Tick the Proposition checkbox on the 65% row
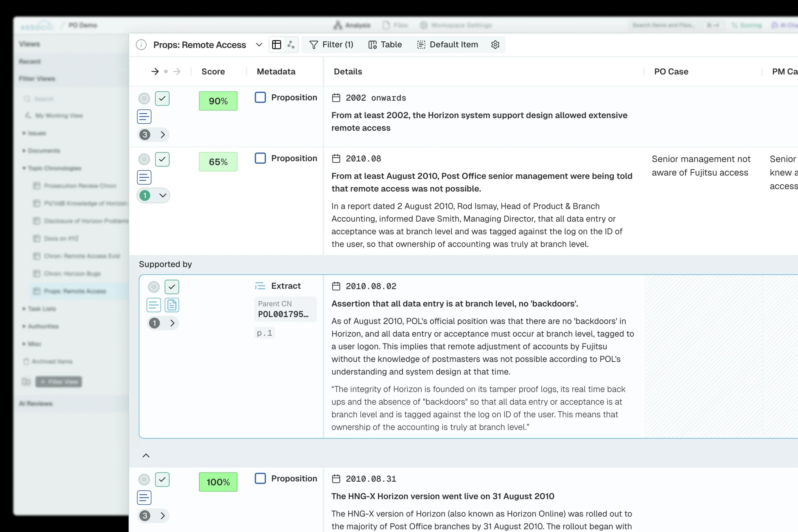Image resolution: width=798 pixels, height=532 pixels. click(260, 158)
